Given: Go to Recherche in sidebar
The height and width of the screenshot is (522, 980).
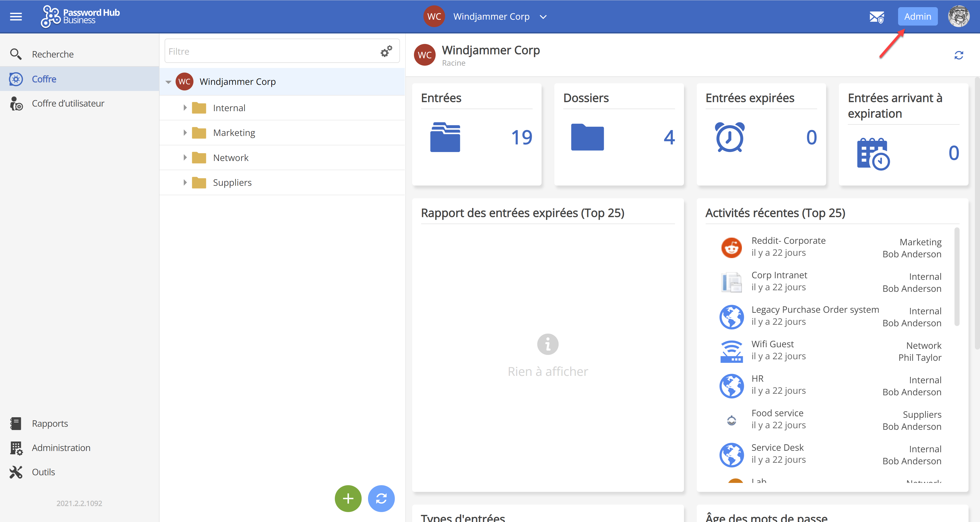Looking at the screenshot, I should pos(53,54).
